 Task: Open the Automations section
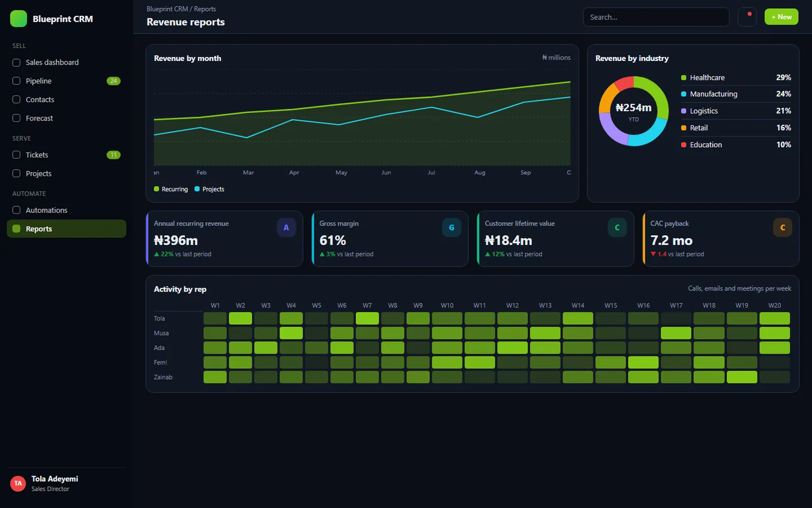[66, 210]
